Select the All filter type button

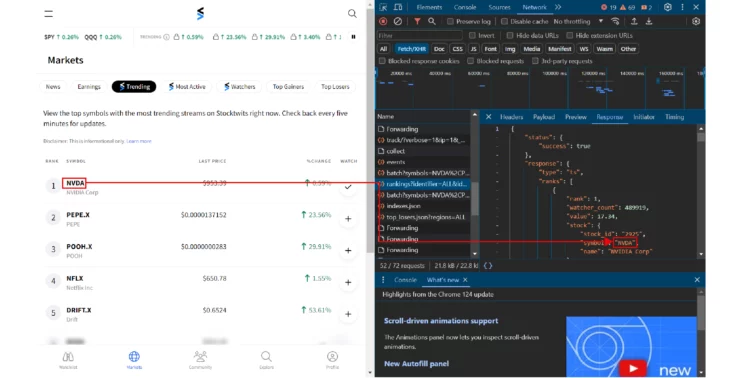(x=383, y=49)
